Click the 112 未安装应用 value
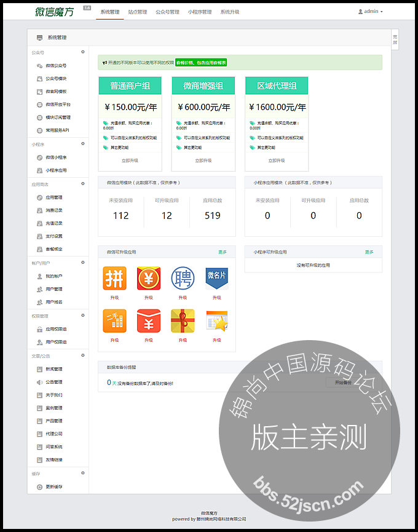The image size is (418, 532). pos(120,216)
